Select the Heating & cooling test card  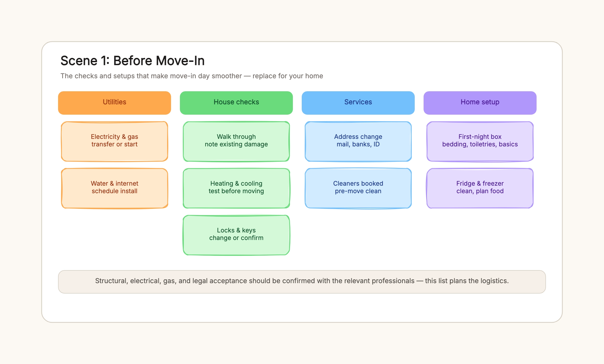pyautogui.click(x=236, y=188)
